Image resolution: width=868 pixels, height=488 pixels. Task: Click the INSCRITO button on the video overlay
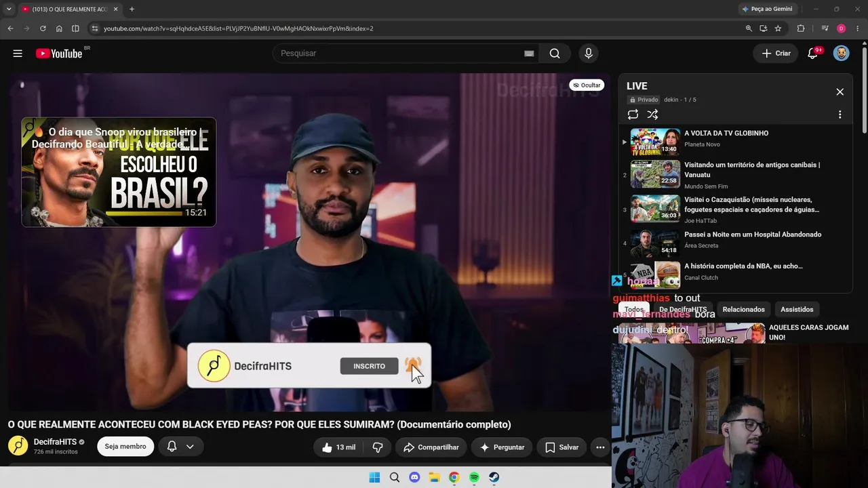(369, 366)
